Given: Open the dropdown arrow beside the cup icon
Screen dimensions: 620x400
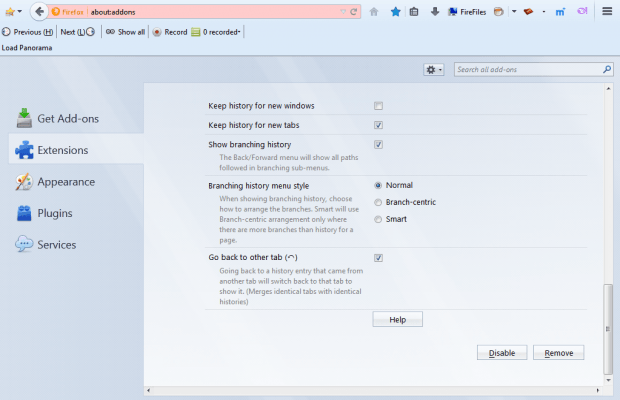Looking at the screenshot, I should pos(514,11).
